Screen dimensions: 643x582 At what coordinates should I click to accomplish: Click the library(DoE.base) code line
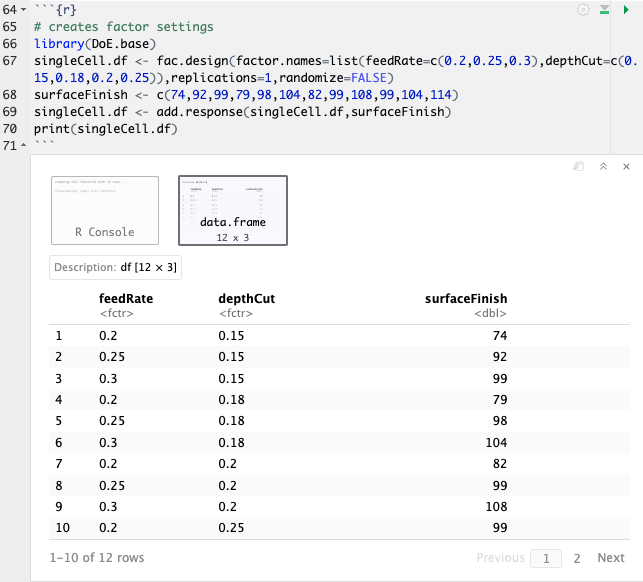(95, 44)
